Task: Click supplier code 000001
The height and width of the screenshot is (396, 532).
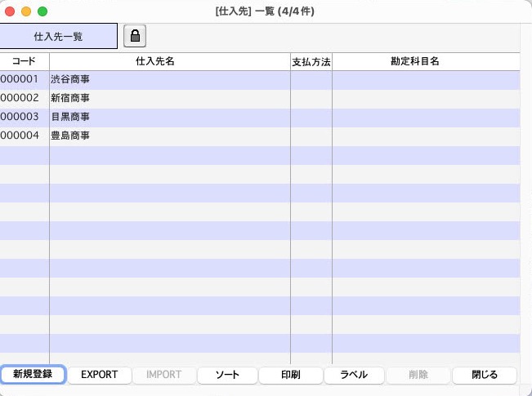Action: 20,80
